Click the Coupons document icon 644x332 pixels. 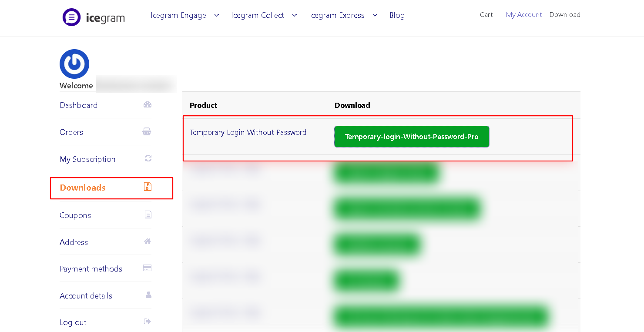click(148, 215)
